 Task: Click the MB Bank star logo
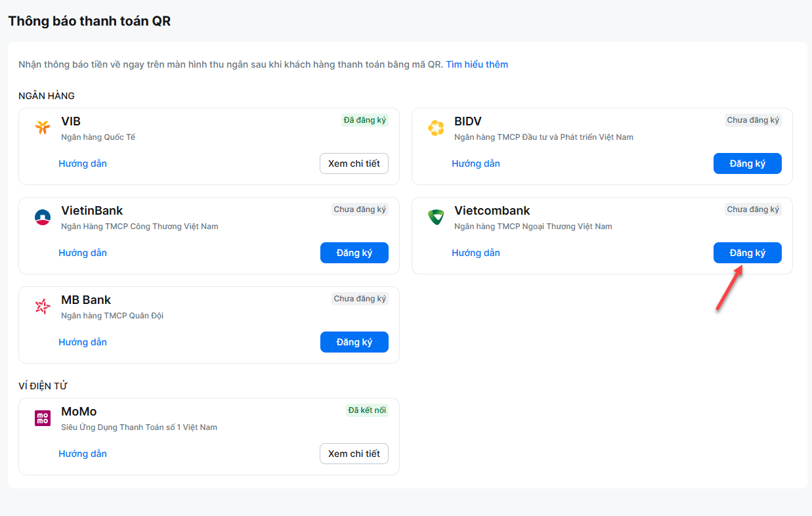(43, 307)
